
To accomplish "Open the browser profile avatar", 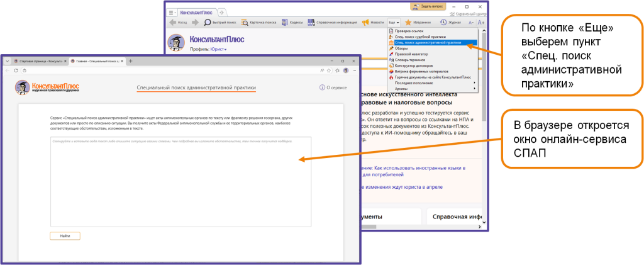I will tap(346, 70).
